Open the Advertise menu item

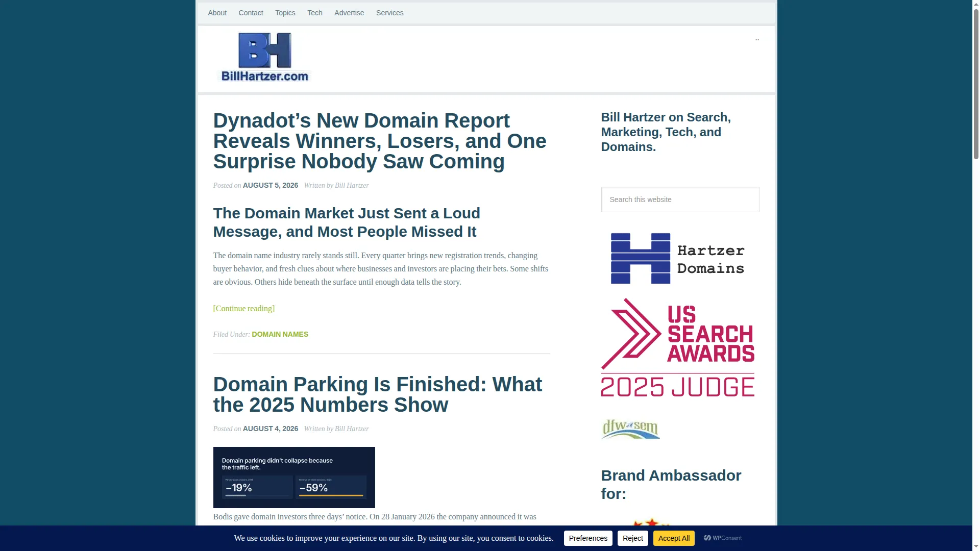[349, 13]
